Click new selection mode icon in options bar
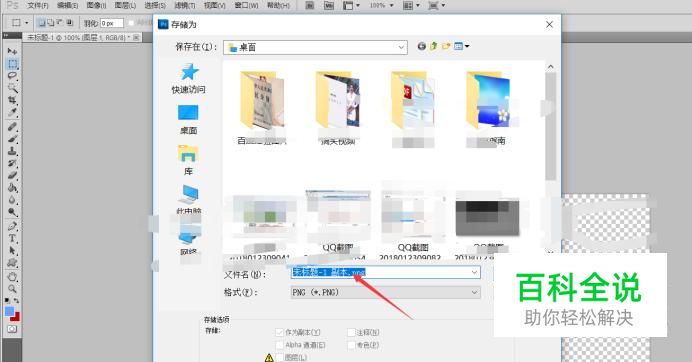Screen dimensions: 692x362 point(41,23)
